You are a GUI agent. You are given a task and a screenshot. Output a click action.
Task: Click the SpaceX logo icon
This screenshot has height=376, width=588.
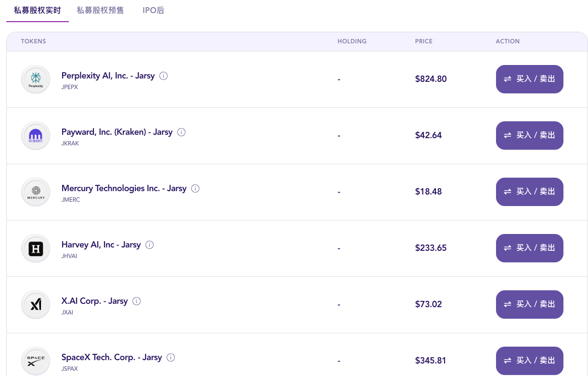click(x=36, y=361)
